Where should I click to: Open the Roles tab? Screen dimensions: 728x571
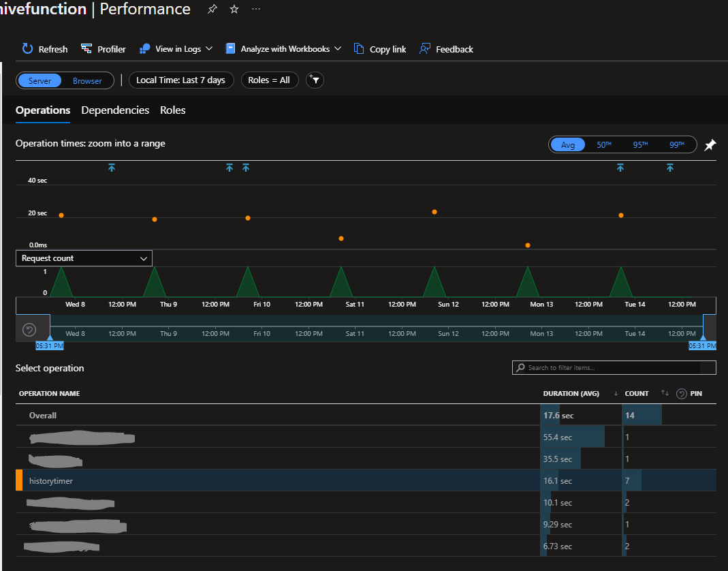[x=173, y=110]
